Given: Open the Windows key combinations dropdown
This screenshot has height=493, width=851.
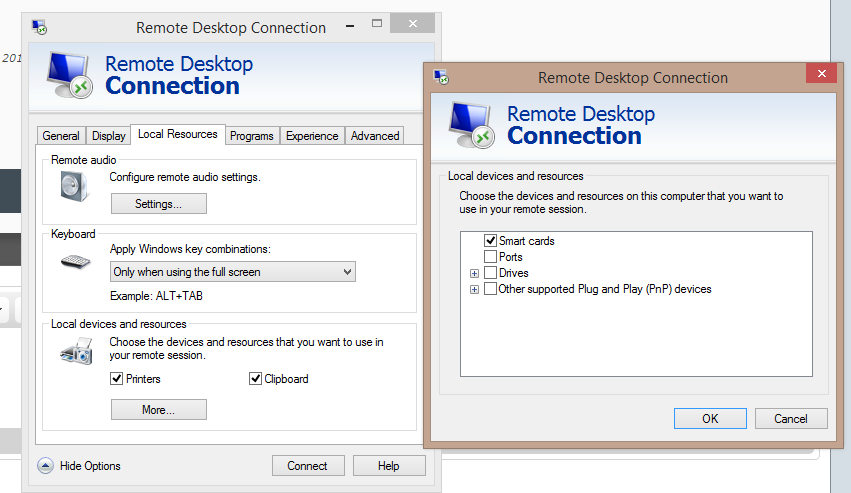Looking at the screenshot, I should pos(233,272).
